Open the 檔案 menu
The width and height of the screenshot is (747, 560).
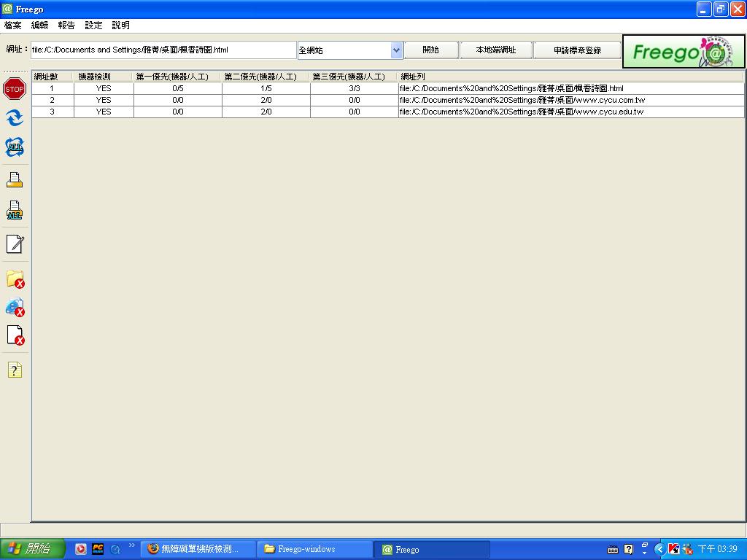click(13, 26)
